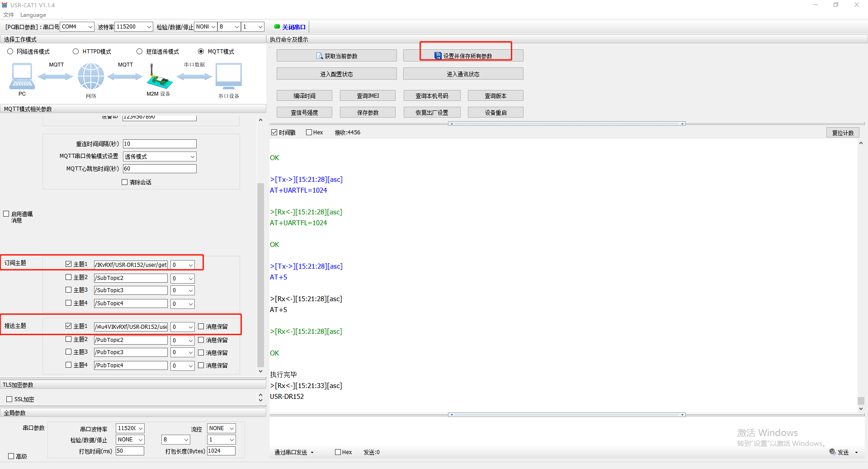Uncheck the 时间戳 checkbox
Screen dimensions: 868x469
click(274, 133)
